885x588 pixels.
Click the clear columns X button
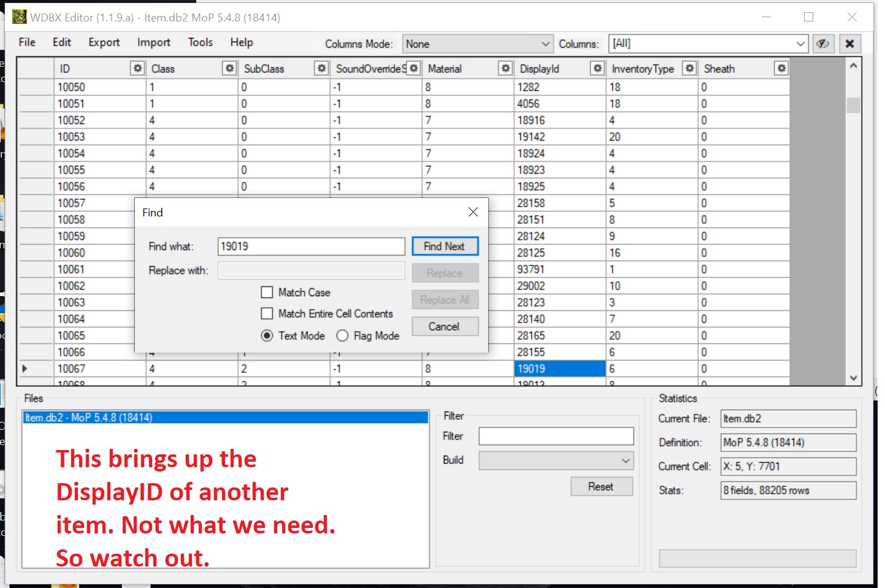click(849, 44)
